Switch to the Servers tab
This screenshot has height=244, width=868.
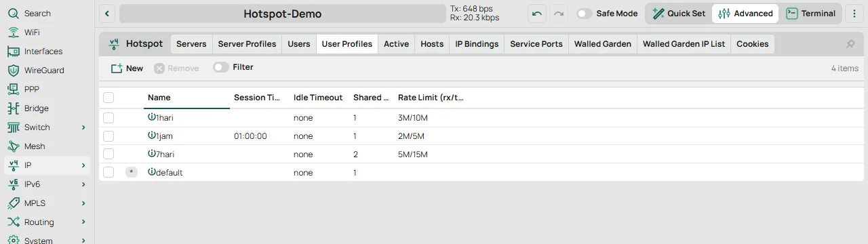click(191, 44)
